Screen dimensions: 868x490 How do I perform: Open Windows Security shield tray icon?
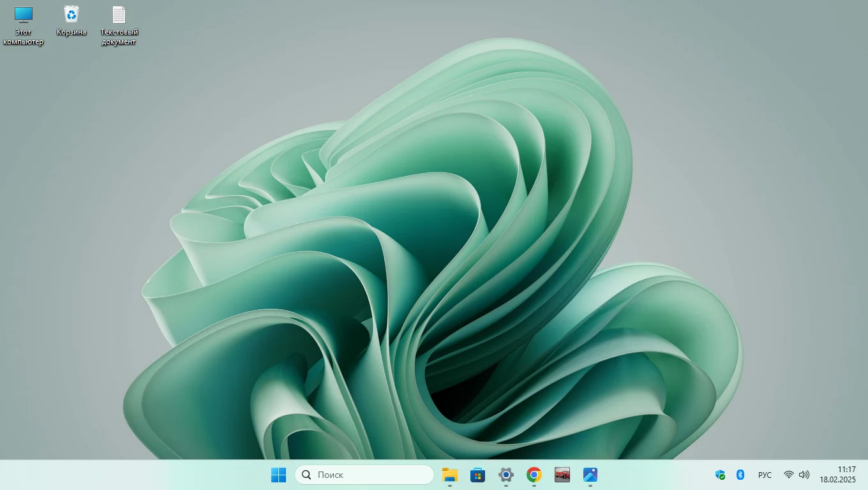(721, 475)
